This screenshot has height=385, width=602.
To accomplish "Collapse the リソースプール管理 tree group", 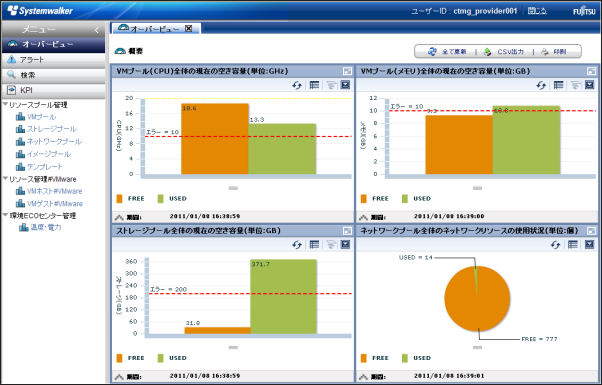I will coord(5,104).
